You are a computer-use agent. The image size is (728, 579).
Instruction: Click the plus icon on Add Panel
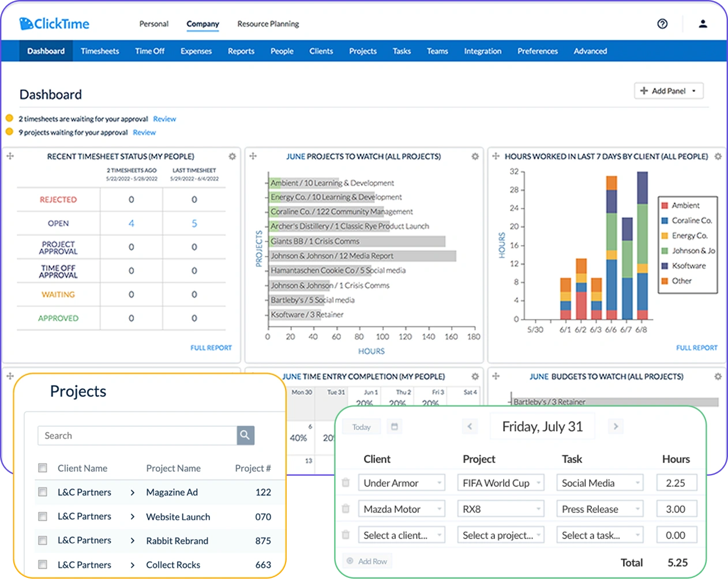click(x=644, y=91)
